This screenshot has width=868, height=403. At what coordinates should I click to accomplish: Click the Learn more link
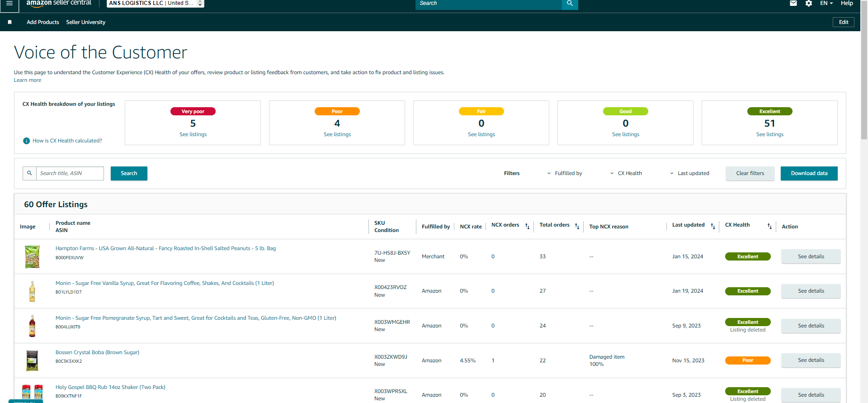click(28, 80)
